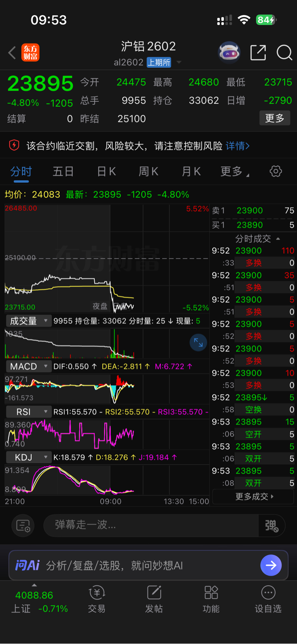Share this contract page
The width and height of the screenshot is (297, 644).
(258, 53)
